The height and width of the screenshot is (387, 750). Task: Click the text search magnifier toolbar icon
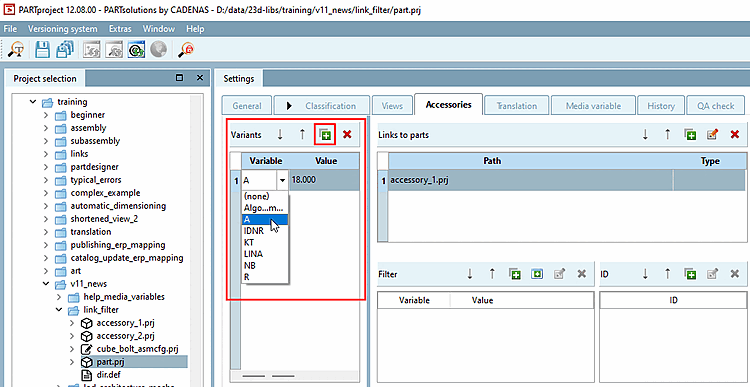17,49
